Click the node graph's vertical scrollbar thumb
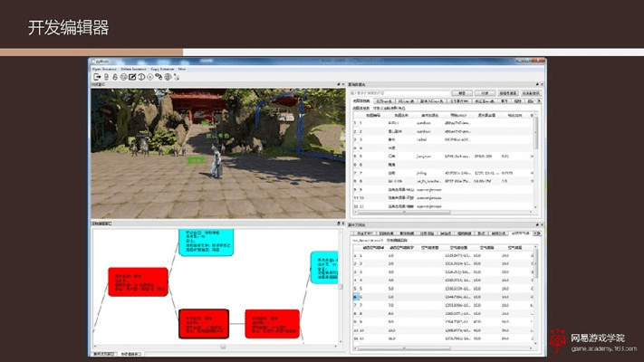This screenshot has height=362, width=644. click(340, 287)
